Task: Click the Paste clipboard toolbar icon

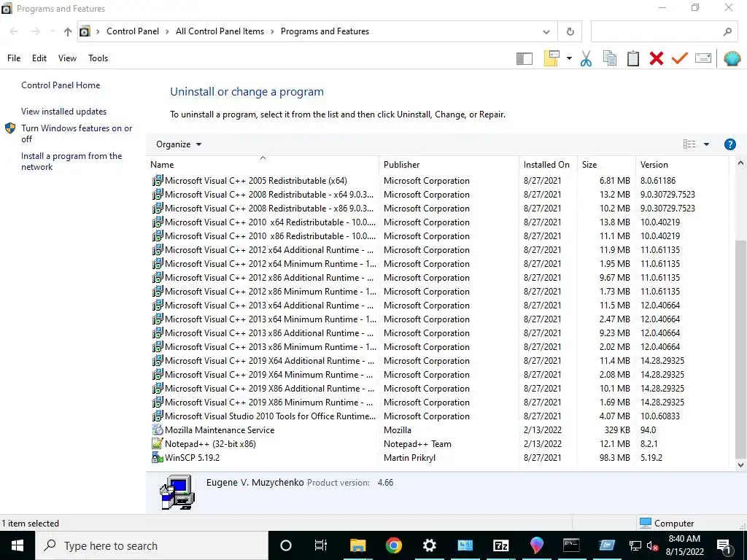Action: click(632, 58)
